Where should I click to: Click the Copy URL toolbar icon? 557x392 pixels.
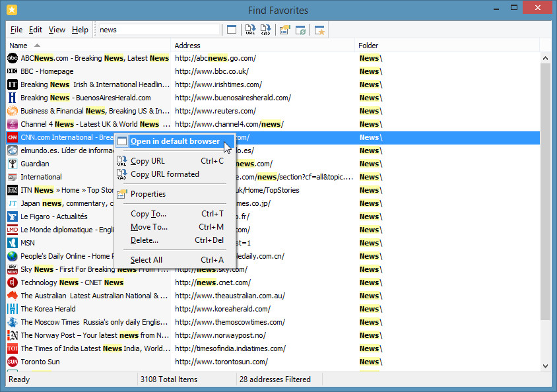250,30
